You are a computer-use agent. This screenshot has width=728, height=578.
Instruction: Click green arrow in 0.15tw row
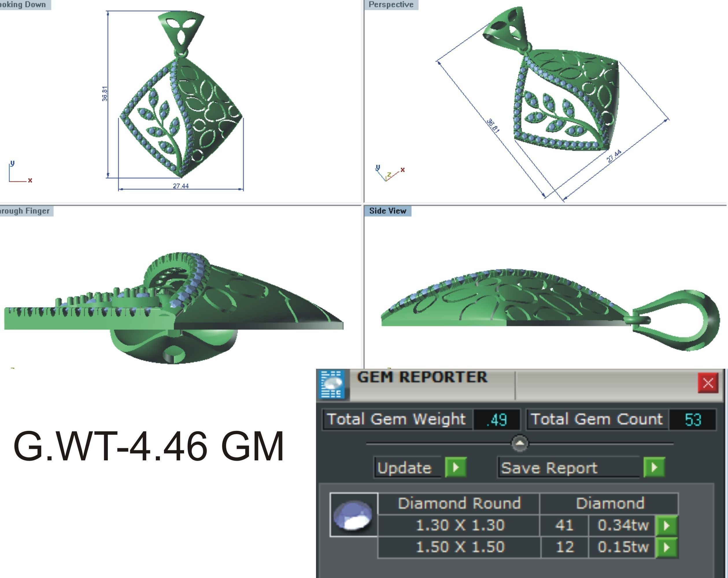click(x=666, y=547)
